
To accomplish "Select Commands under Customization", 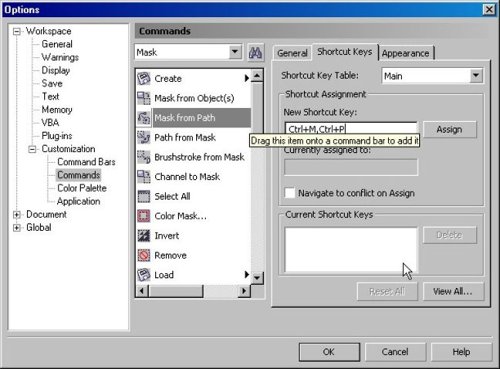I will pos(79,175).
